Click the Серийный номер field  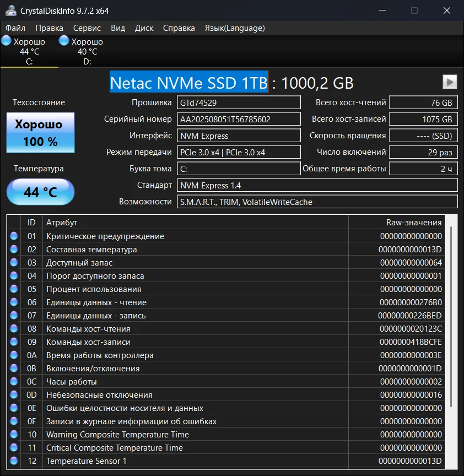(x=239, y=119)
